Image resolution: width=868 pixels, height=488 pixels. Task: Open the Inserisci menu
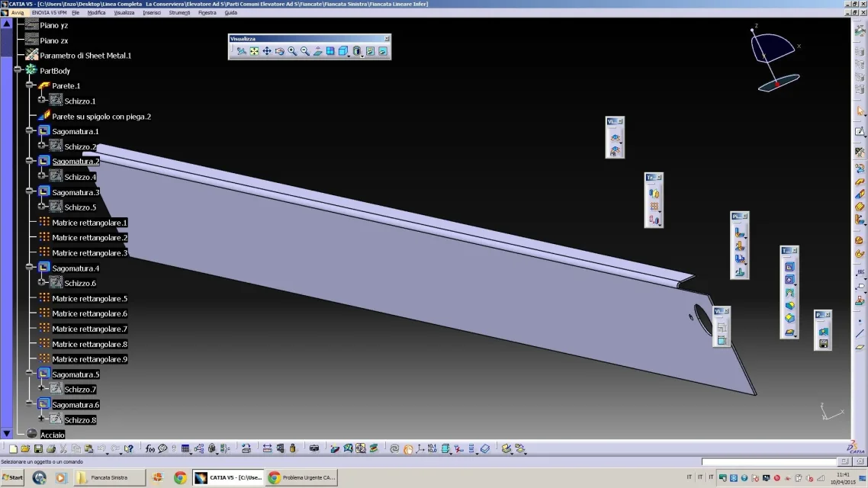[152, 13]
